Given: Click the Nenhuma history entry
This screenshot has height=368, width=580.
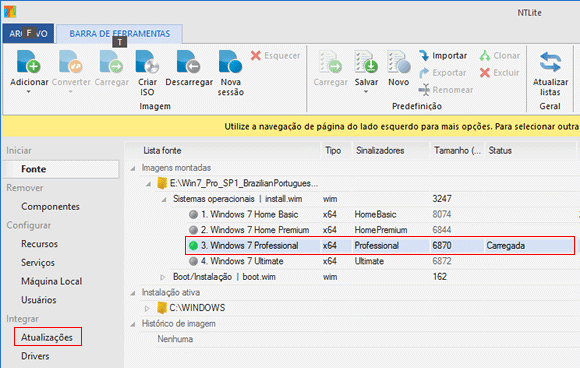Looking at the screenshot, I should 175,339.
